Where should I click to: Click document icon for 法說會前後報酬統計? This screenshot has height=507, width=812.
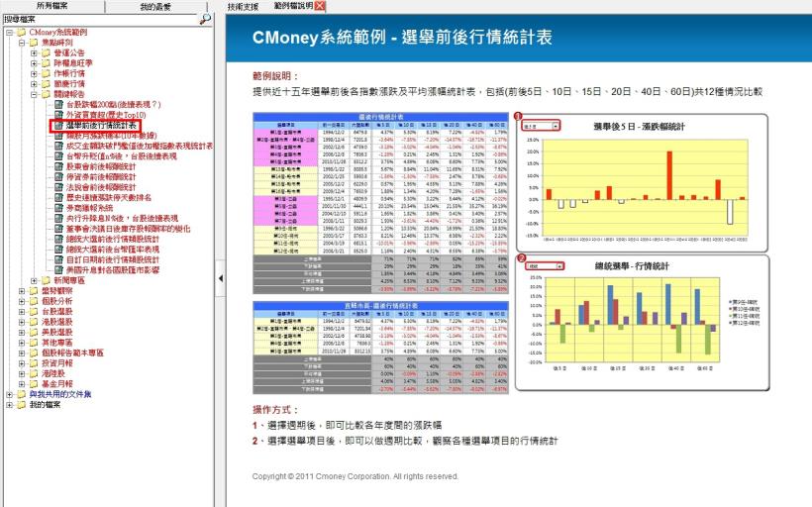pyautogui.click(x=59, y=187)
